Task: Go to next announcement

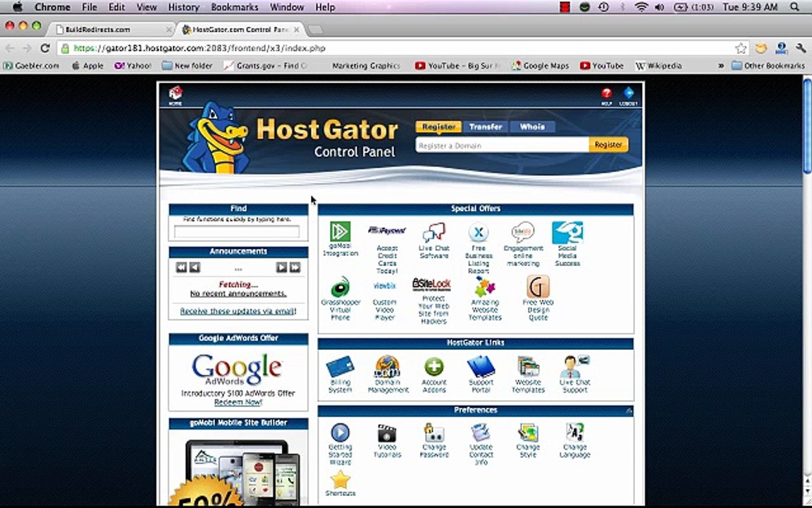Action: [x=281, y=267]
